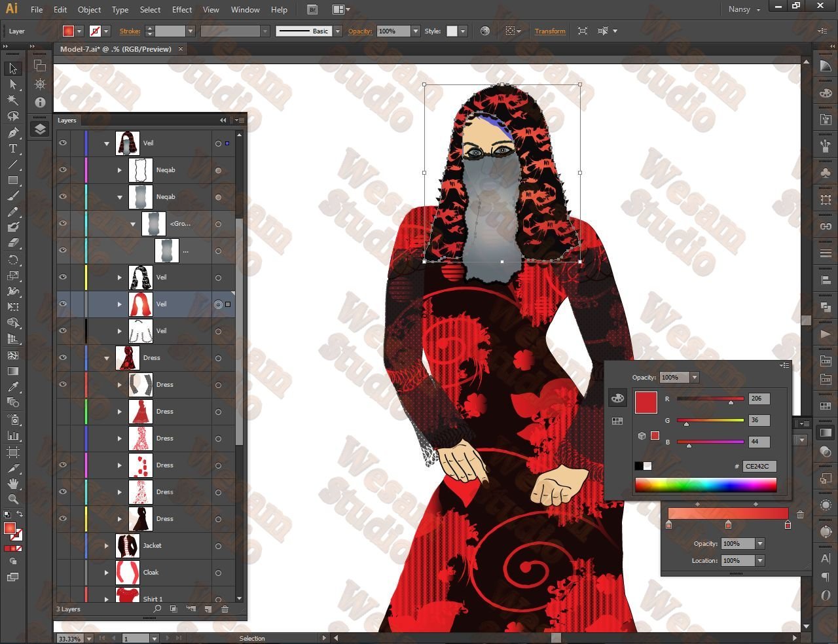This screenshot has width=838, height=644.
Task: Select the Pencil tool
Action: click(x=13, y=211)
